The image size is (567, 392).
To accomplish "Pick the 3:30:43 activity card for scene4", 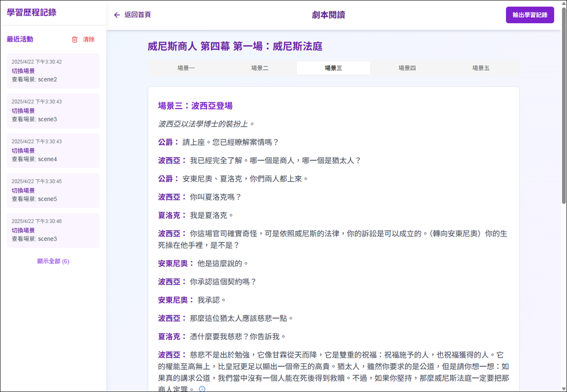I will coord(53,151).
